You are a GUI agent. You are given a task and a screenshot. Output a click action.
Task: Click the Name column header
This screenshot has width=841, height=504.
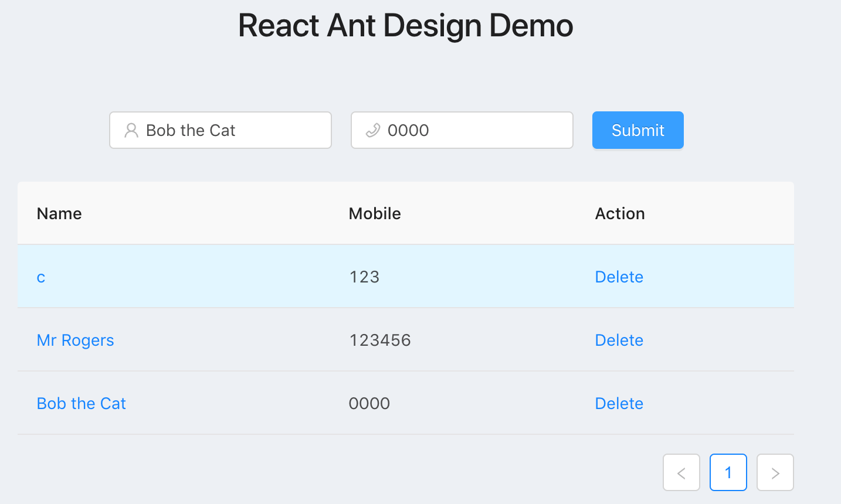[x=59, y=213]
